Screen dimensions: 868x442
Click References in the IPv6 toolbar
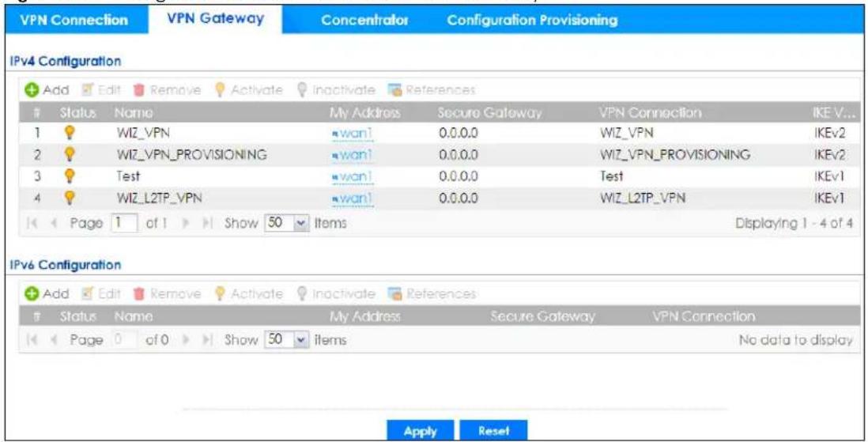[x=432, y=293]
